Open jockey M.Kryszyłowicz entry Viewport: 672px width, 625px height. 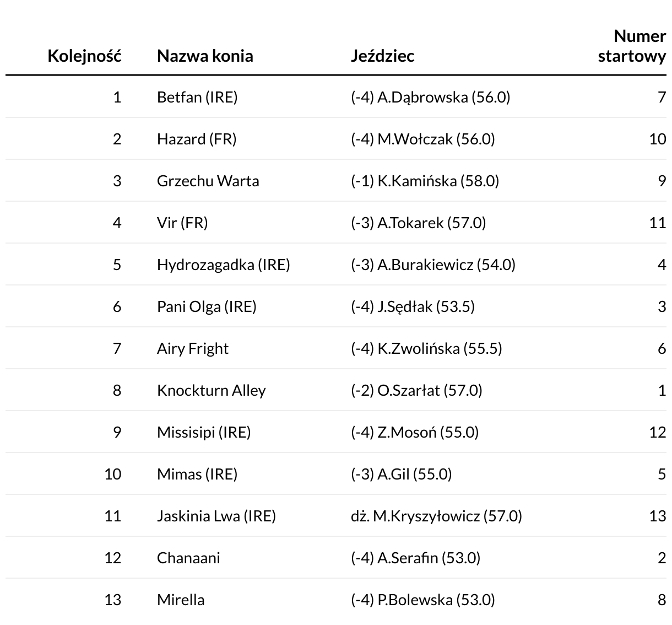click(436, 516)
